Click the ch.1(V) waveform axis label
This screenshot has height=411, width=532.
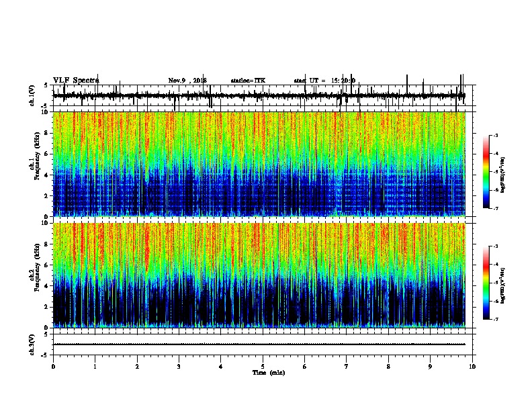click(32, 95)
